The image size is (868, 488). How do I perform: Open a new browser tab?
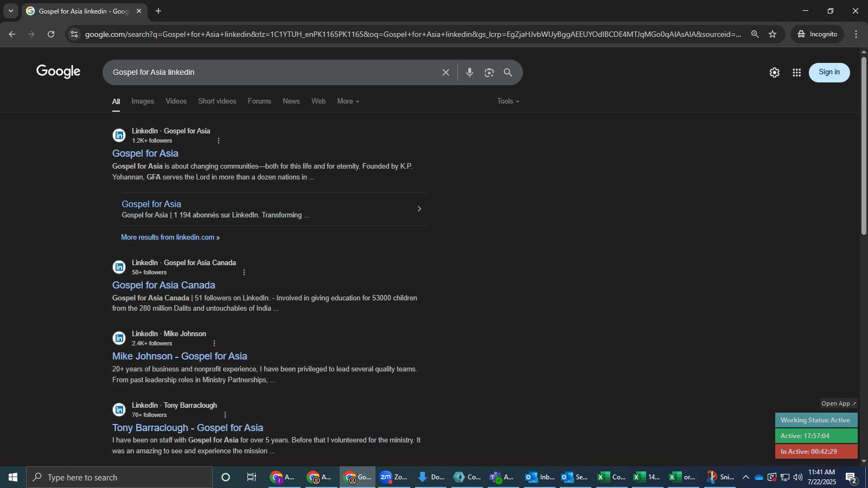tap(158, 11)
